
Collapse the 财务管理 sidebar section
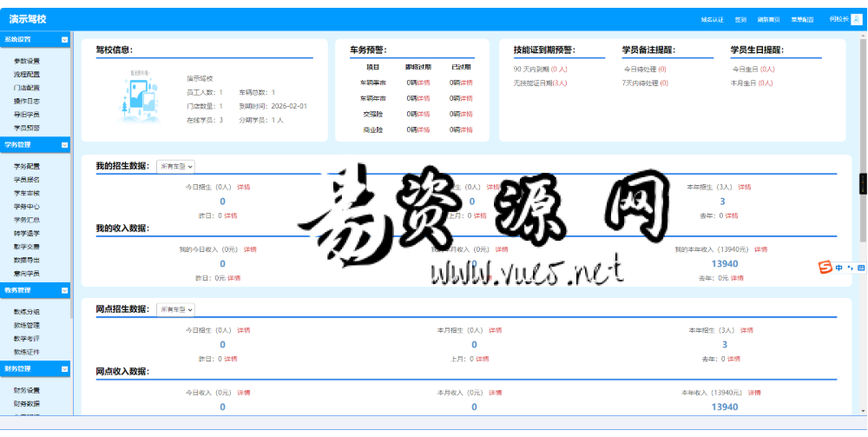tap(64, 369)
